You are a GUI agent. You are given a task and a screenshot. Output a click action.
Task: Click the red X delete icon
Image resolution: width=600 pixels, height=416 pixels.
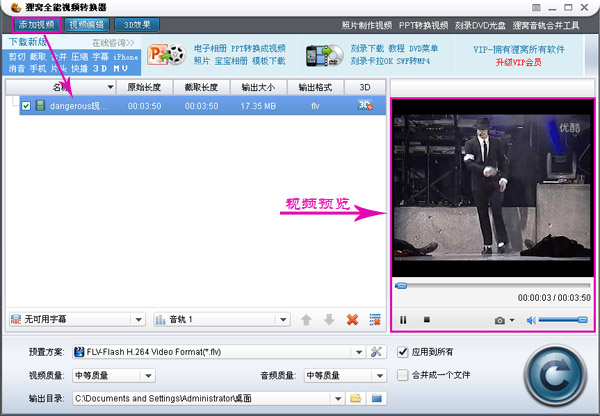352,320
